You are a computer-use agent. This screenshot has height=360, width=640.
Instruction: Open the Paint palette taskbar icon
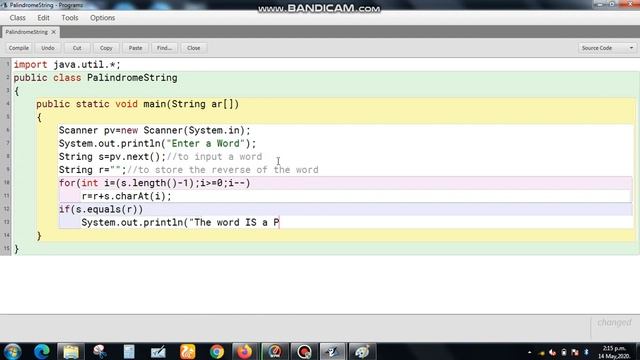coord(362,351)
